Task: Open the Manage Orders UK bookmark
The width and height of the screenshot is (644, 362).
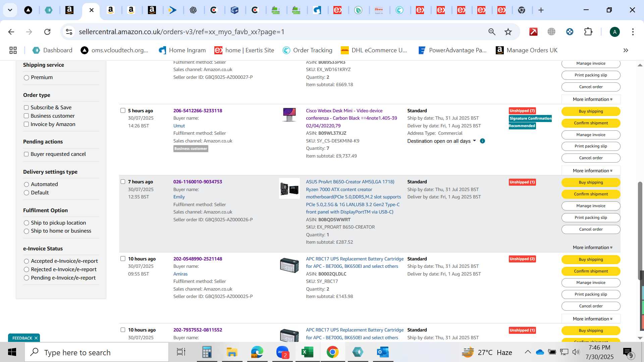Action: [x=527, y=50]
